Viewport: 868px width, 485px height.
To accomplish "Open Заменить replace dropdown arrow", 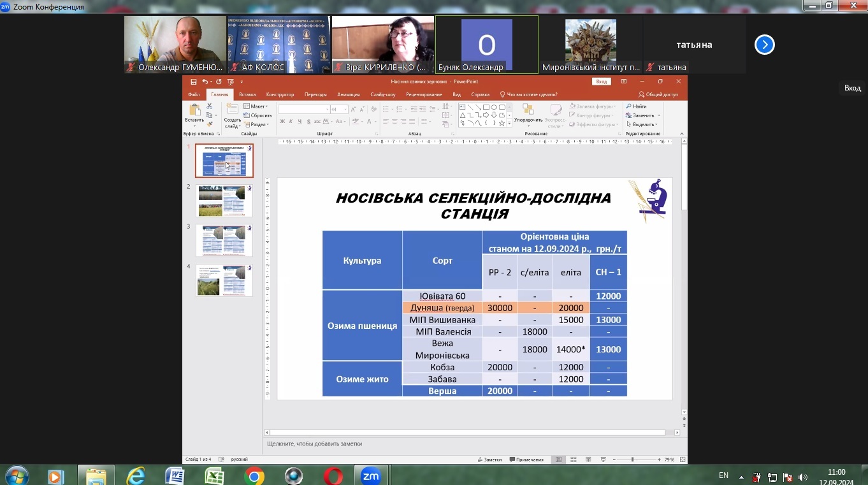I will click(x=659, y=115).
